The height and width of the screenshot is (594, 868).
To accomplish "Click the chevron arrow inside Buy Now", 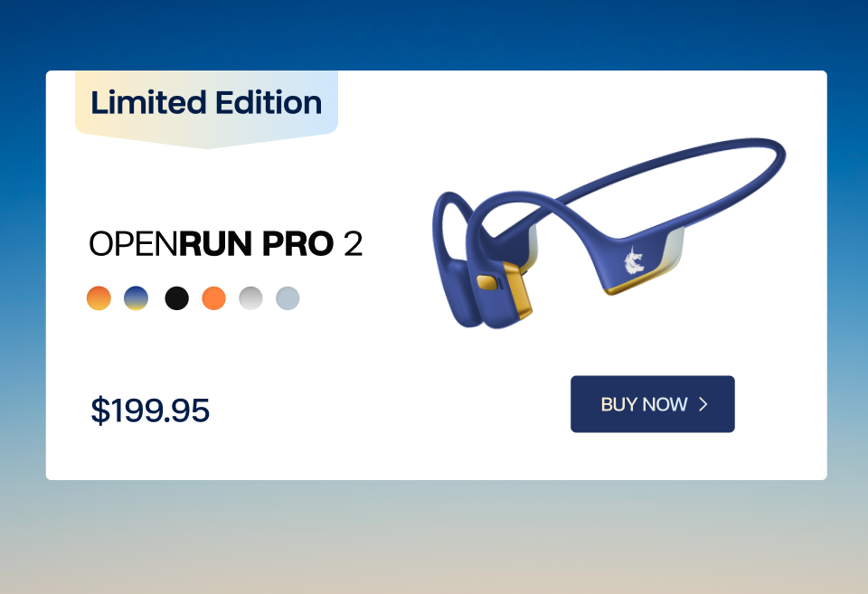I will 703,404.
